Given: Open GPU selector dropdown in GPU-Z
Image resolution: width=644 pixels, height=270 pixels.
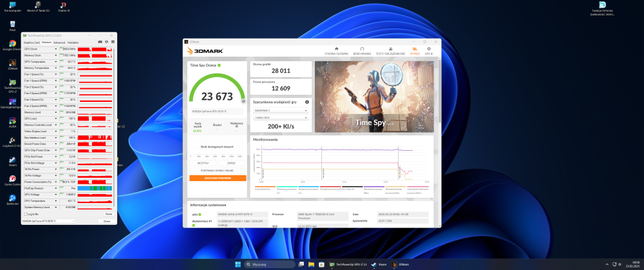Looking at the screenshot, I should (x=48, y=221).
